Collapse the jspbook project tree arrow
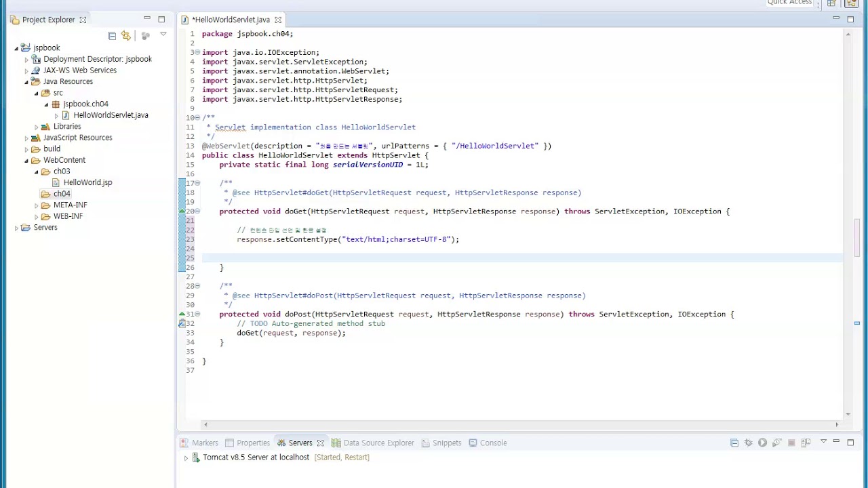 click(16, 48)
